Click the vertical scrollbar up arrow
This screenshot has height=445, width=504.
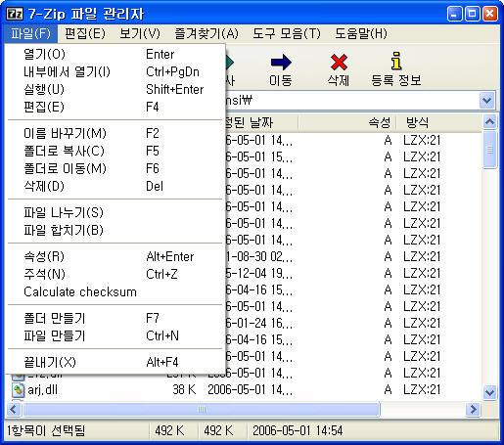(489, 122)
